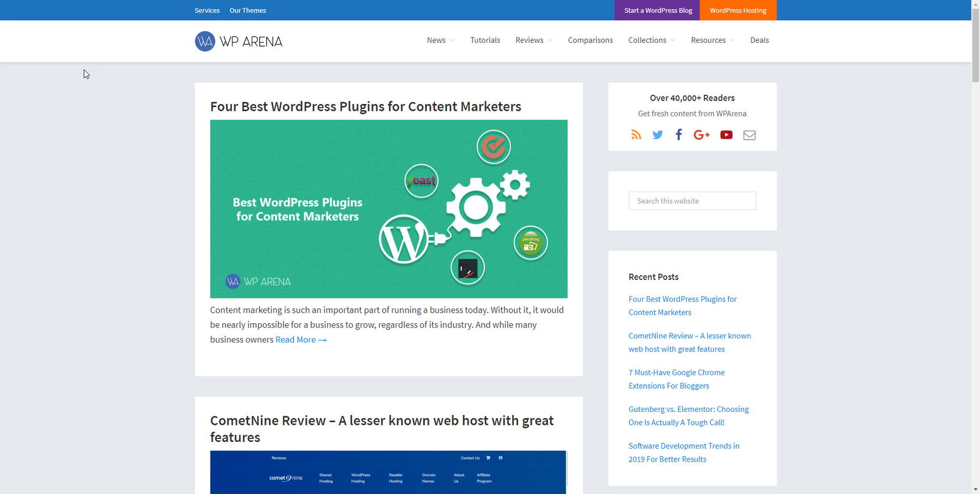Click the Start a WordPress Blog button

pyautogui.click(x=658, y=10)
